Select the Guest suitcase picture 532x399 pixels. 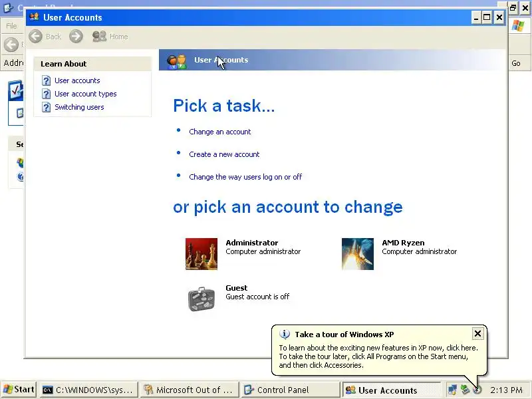click(201, 299)
